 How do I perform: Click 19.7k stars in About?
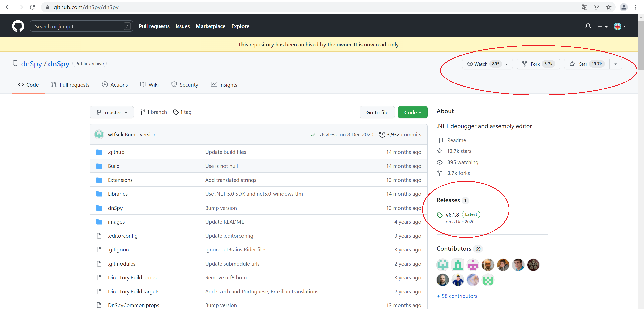click(x=459, y=151)
